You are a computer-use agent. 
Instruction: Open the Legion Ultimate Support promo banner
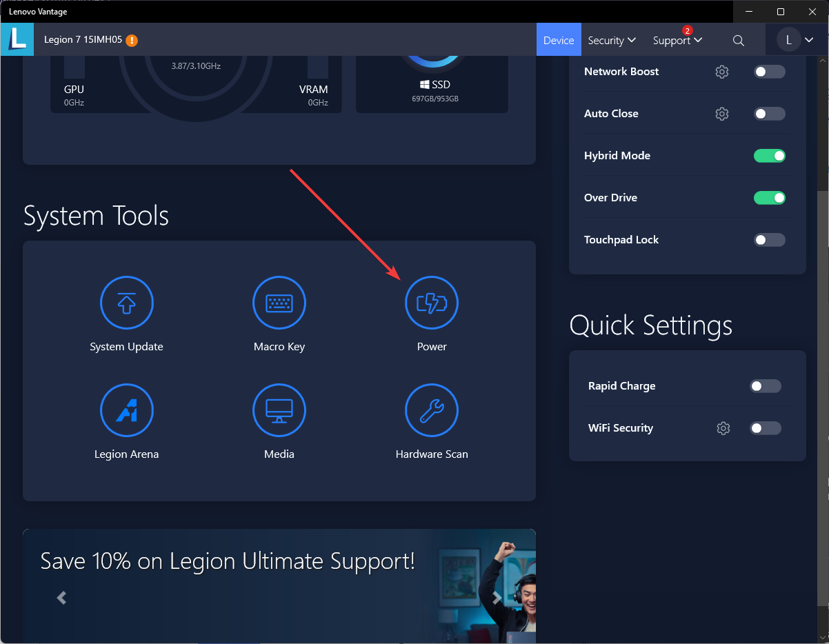(279, 586)
